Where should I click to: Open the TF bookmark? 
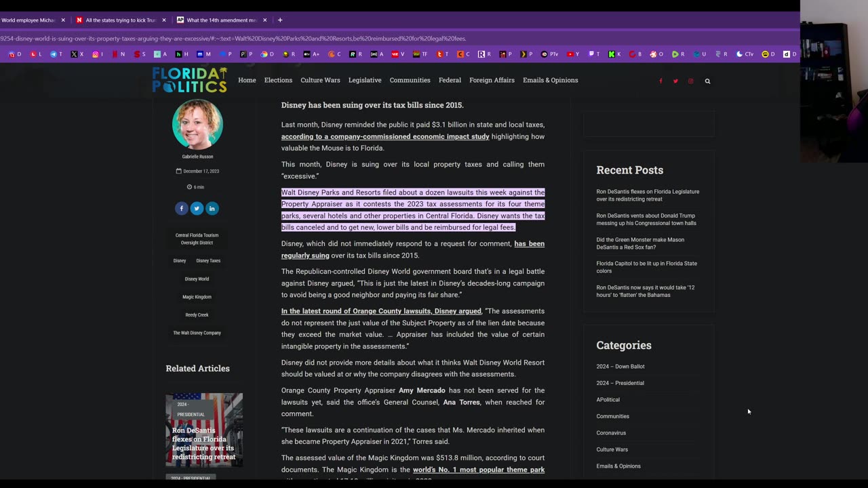[x=420, y=54]
